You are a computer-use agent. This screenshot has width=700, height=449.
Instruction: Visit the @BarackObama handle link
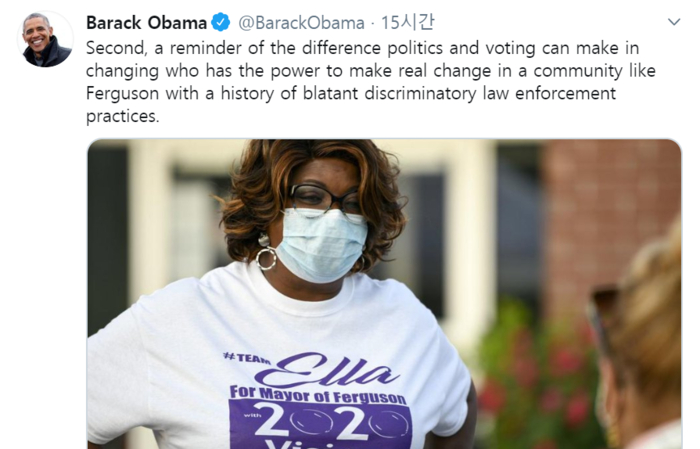pos(301,23)
